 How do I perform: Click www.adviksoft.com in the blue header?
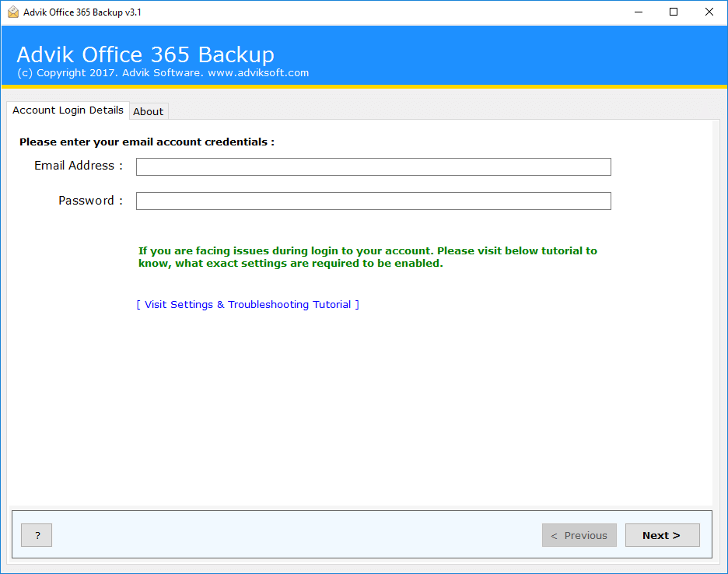258,73
